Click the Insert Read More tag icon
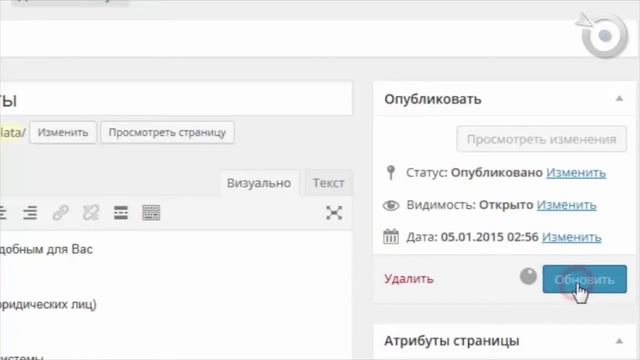The height and width of the screenshot is (360, 640). click(x=121, y=213)
